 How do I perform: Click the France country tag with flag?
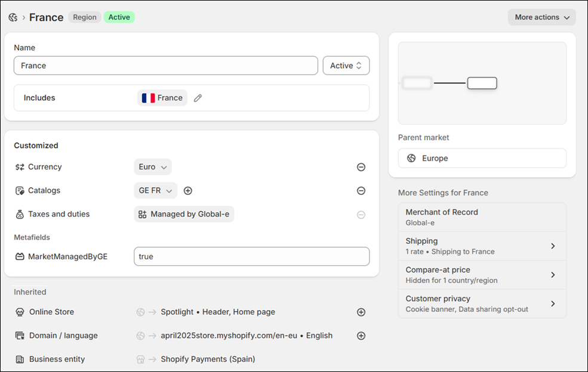coord(162,98)
